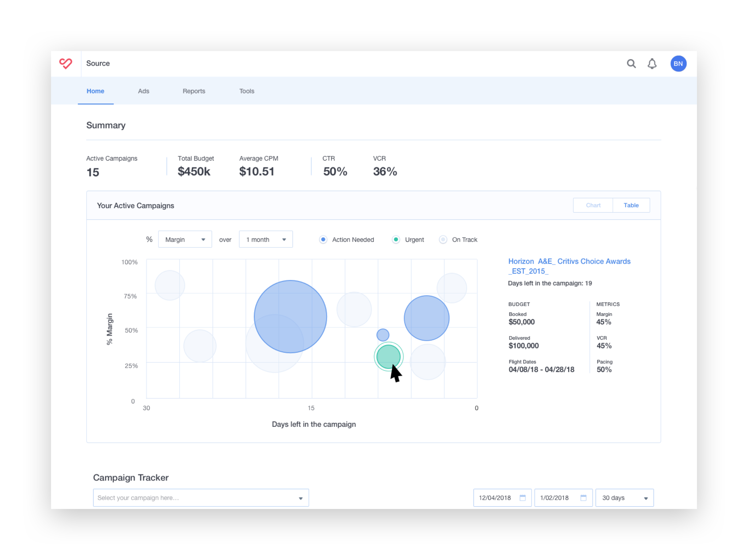Open the 30 days range dropdown
The width and height of the screenshot is (748, 560).
[x=624, y=497]
